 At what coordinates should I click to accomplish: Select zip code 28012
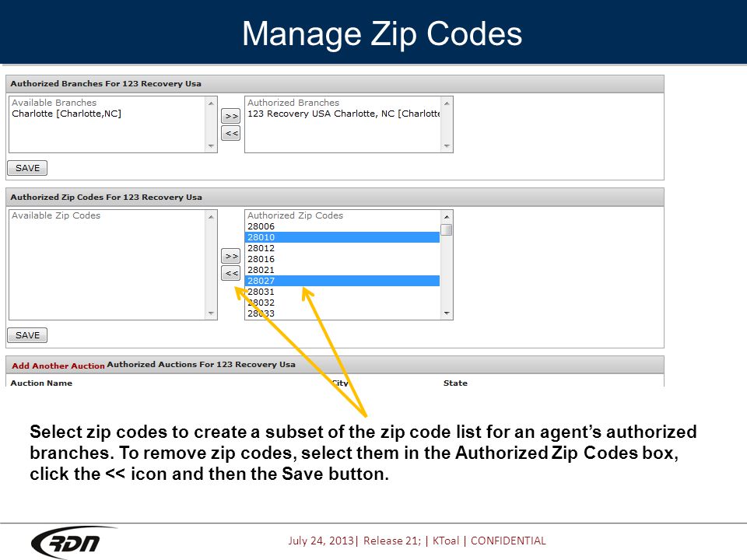coord(342,248)
